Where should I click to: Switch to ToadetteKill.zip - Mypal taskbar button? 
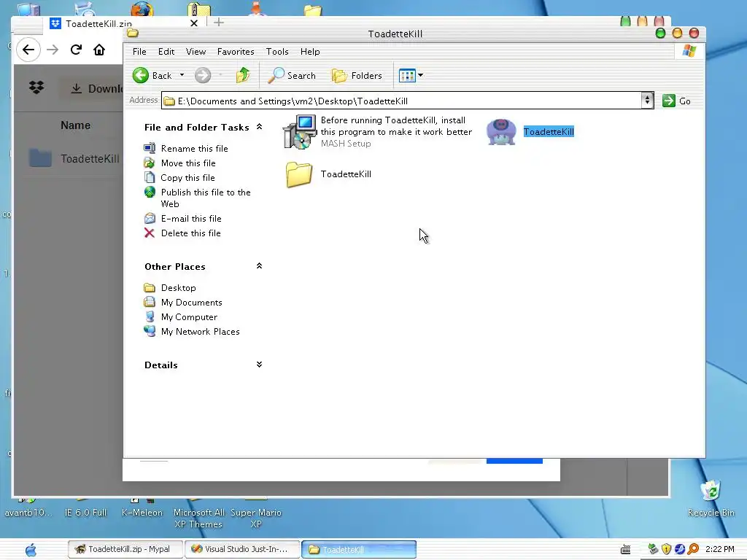click(125, 549)
